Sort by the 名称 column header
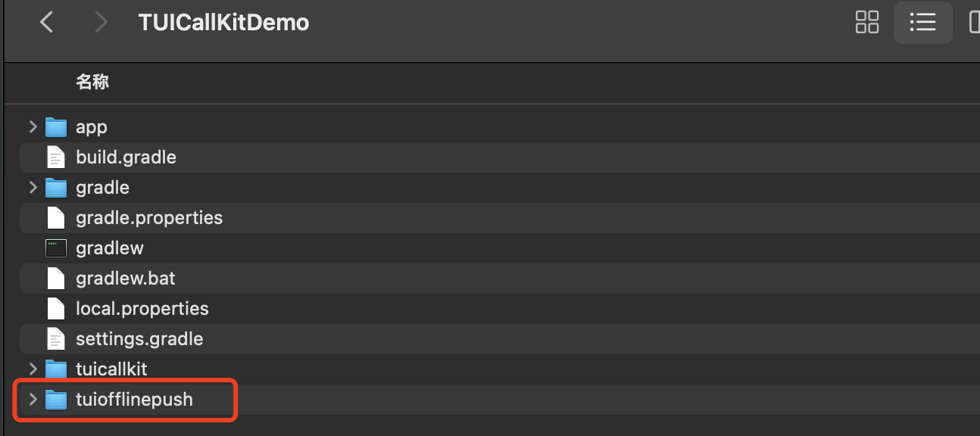This screenshot has width=980, height=436. 92,83
